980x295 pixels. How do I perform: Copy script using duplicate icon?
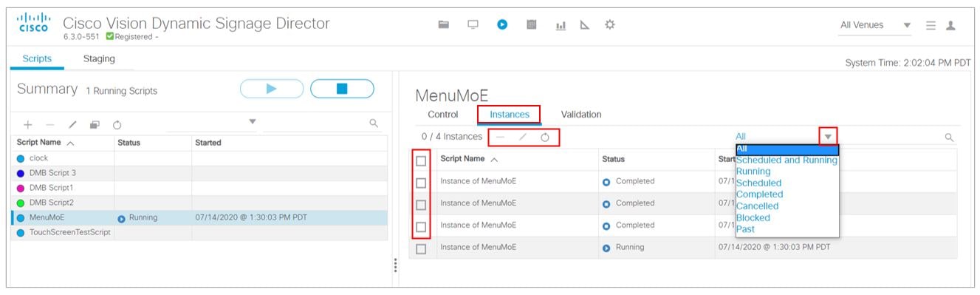click(95, 124)
